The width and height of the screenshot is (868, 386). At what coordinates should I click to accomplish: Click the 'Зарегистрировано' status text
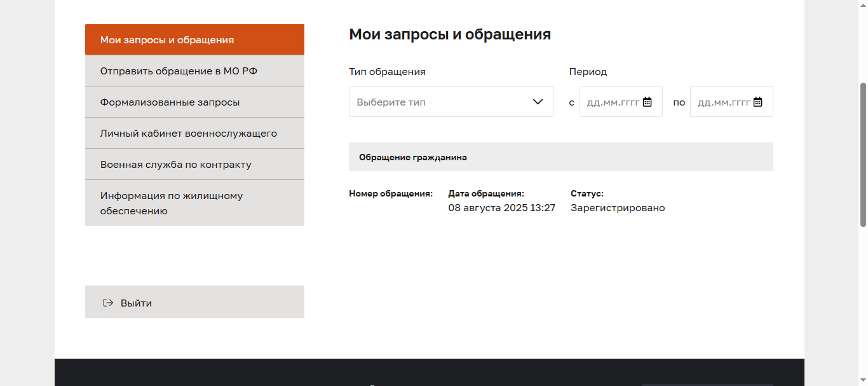click(617, 208)
